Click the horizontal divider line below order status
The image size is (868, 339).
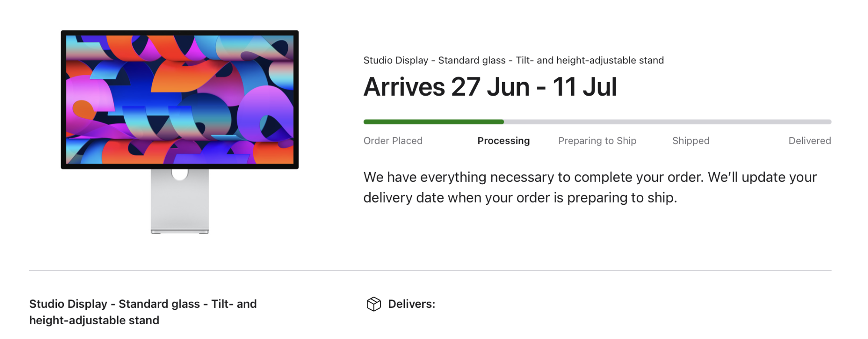click(x=430, y=270)
